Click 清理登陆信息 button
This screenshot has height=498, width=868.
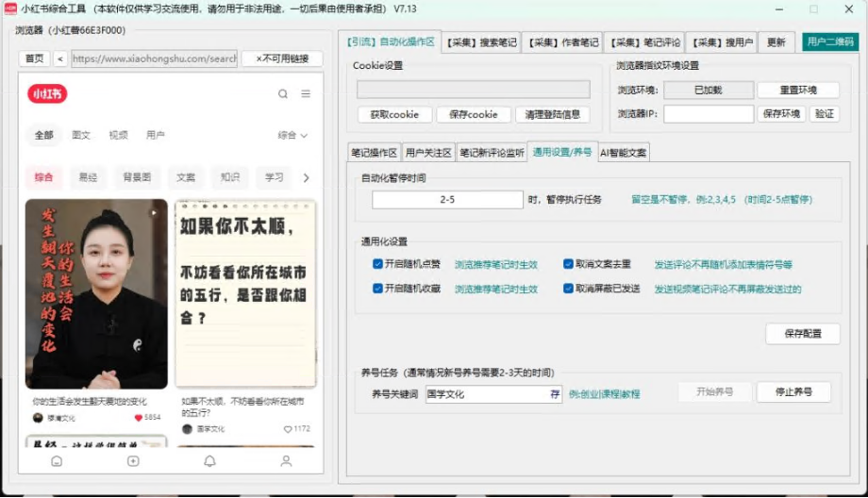(x=553, y=114)
